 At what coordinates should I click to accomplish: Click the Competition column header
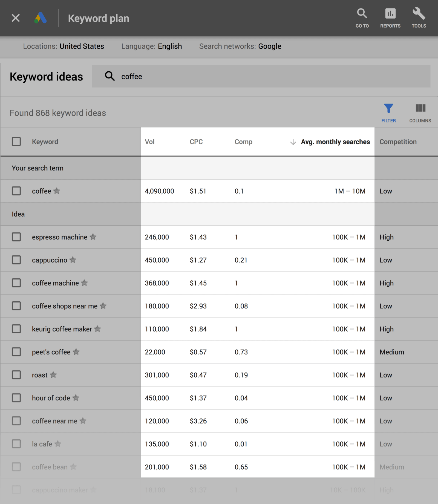398,142
